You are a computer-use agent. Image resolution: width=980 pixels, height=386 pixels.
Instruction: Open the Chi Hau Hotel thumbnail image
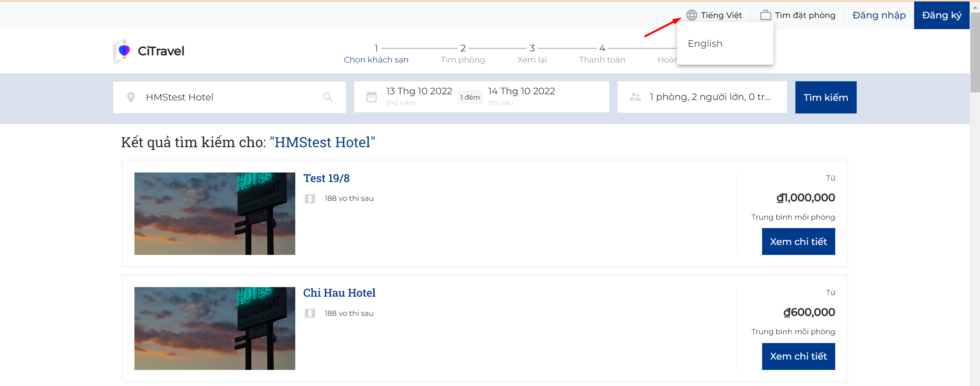215,329
